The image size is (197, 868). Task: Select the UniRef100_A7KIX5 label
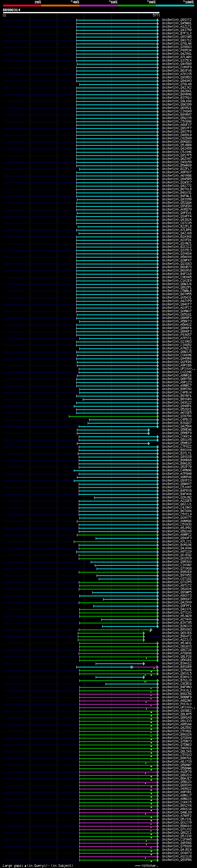pos(177,74)
